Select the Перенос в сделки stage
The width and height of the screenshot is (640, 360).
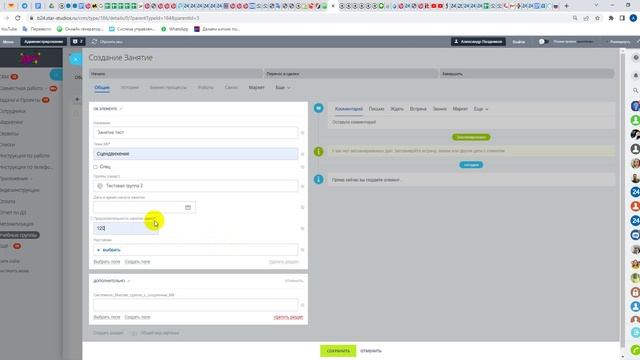351,74
